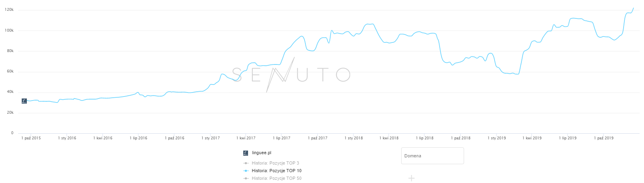Viewport: 644px width, 183px height.
Task: Click the blue marker beside TOP 10 legend
Action: pyautogui.click(x=246, y=171)
